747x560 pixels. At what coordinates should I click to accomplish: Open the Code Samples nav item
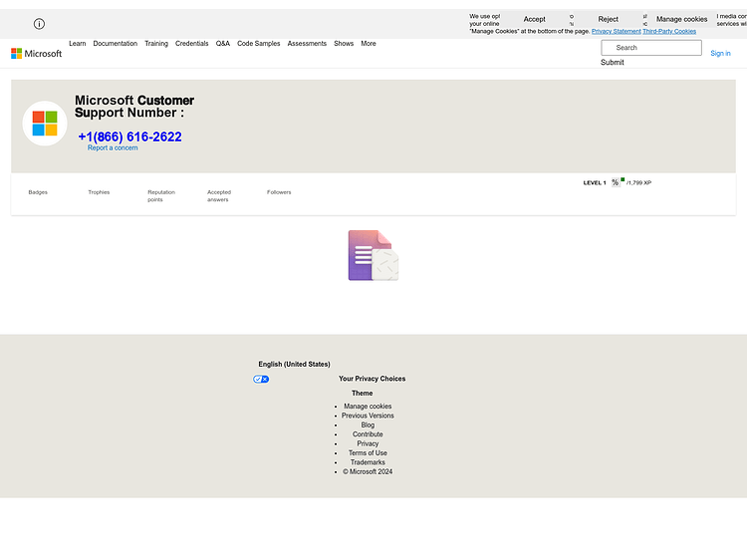tap(259, 44)
